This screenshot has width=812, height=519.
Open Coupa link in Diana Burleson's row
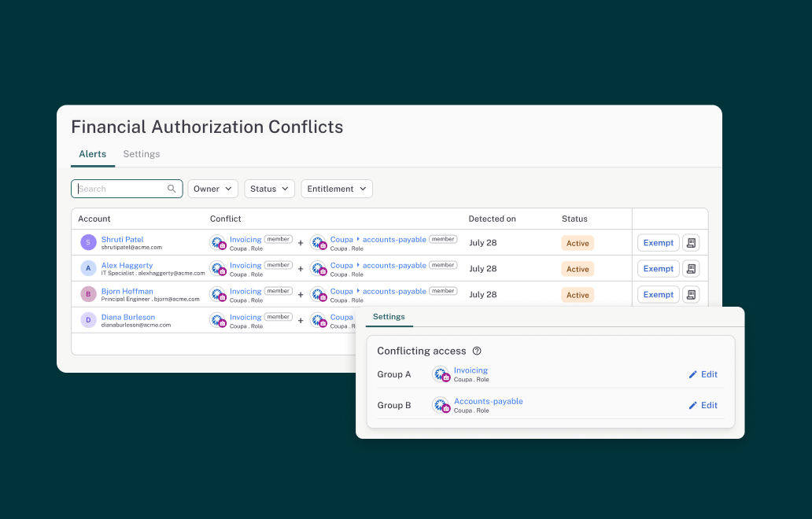click(341, 317)
